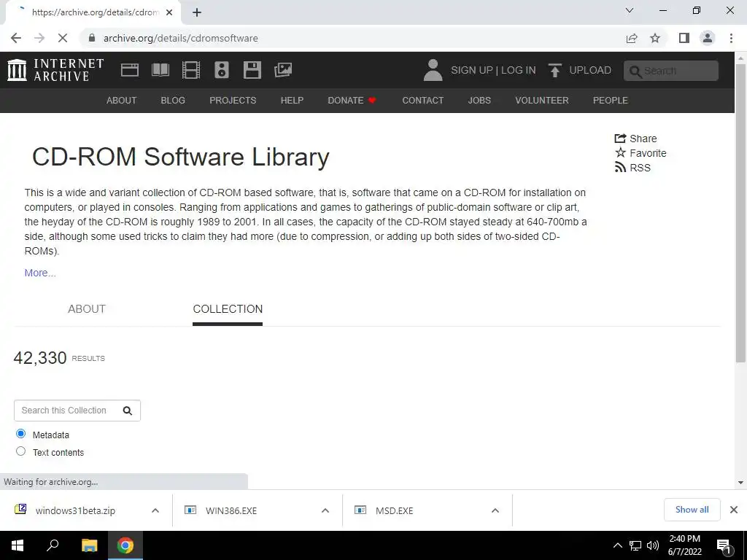Show hidden system tray icons

pyautogui.click(x=617, y=545)
